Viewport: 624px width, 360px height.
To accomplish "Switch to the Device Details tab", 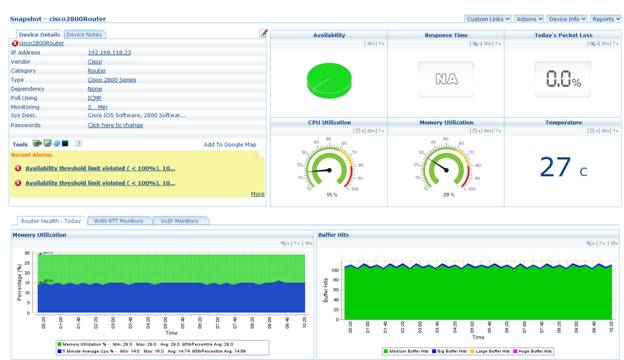I will pos(39,35).
